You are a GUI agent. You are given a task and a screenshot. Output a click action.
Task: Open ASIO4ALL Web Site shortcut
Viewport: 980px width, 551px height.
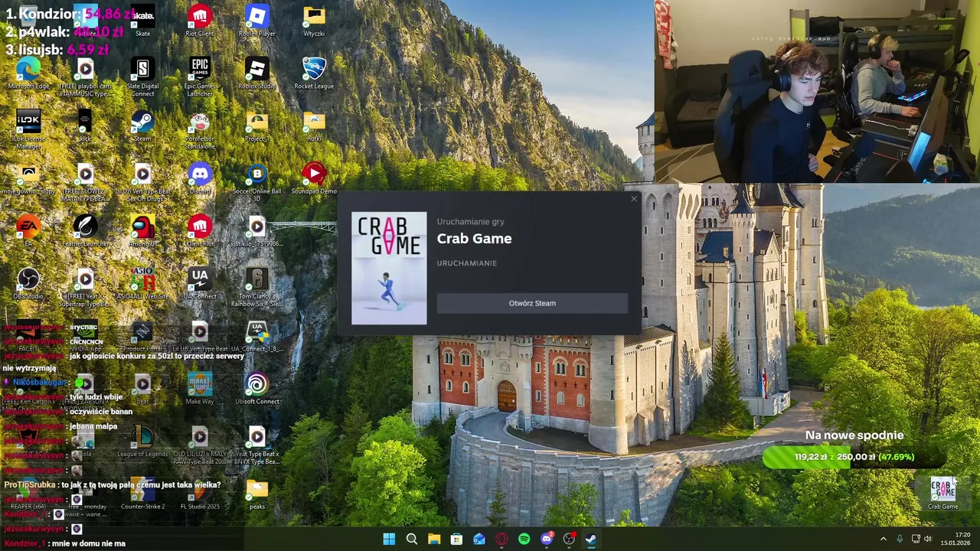(142, 285)
